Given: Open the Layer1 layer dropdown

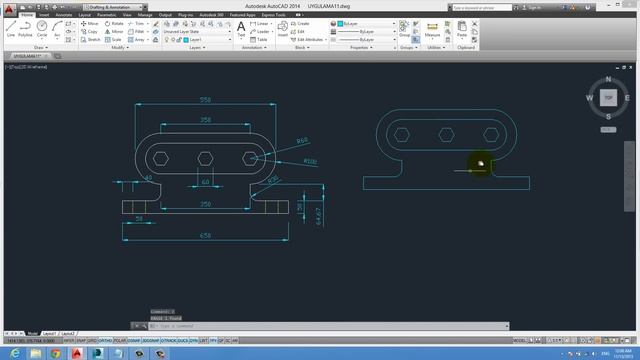Looking at the screenshot, I should (197, 40).
